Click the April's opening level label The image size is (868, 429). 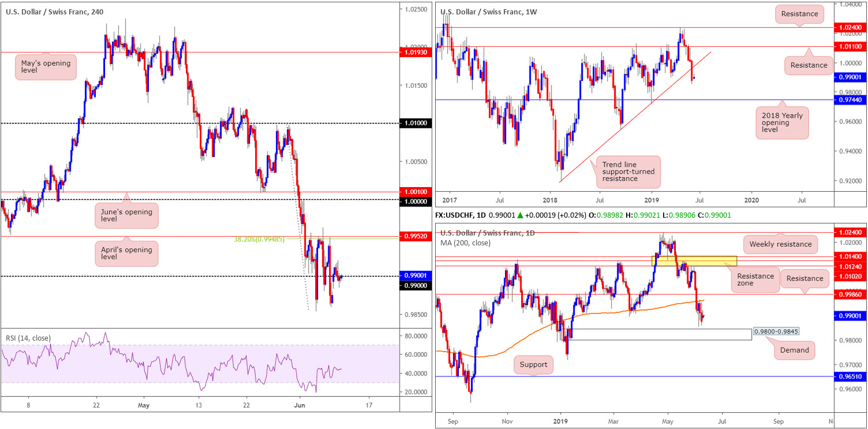[x=126, y=253]
